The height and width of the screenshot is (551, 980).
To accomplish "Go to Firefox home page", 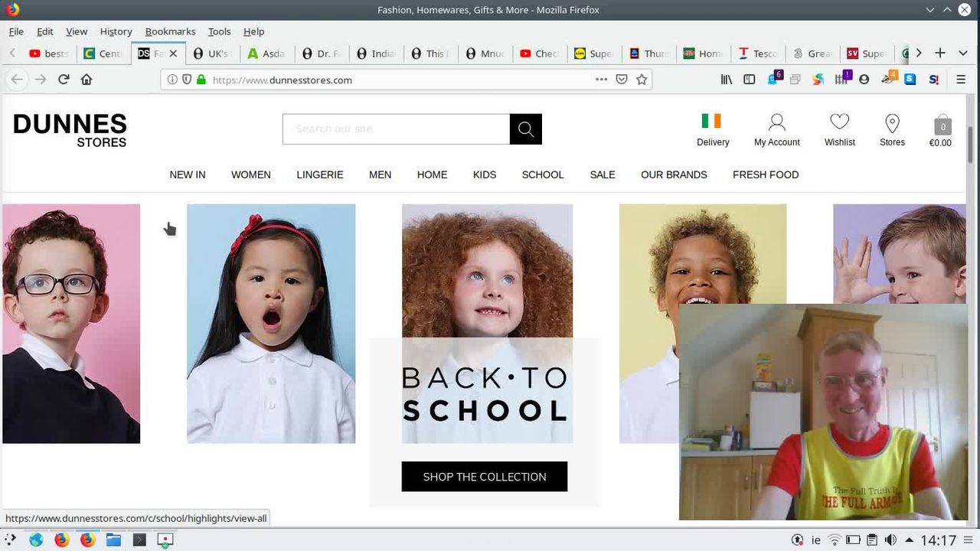I will pos(87,80).
